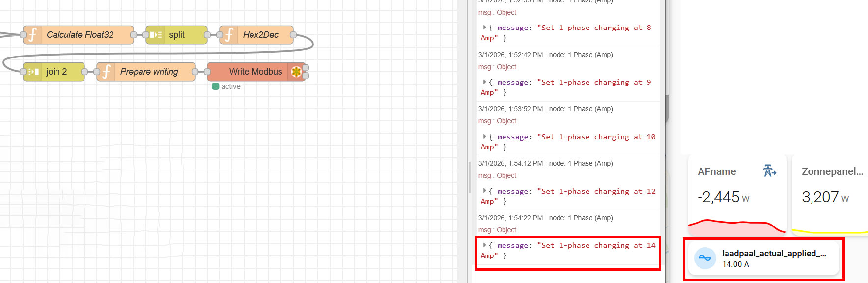The height and width of the screenshot is (283, 868).
Task: Click output port of Hex2Dec node
Action: tap(293, 35)
